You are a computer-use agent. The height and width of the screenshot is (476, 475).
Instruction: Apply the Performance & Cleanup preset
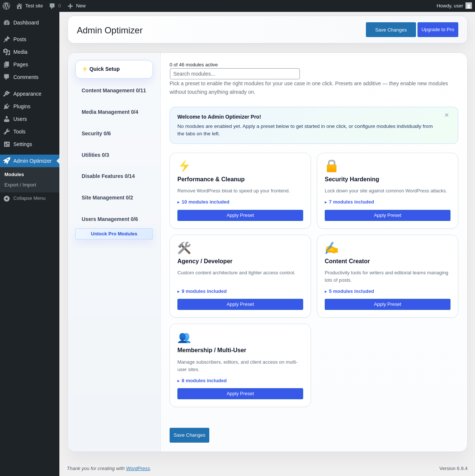click(240, 215)
